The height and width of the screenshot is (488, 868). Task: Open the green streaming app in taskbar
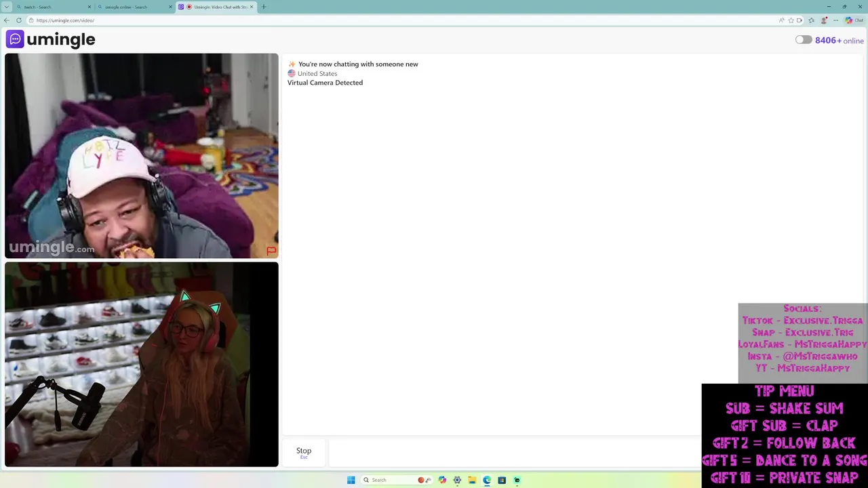(517, 480)
